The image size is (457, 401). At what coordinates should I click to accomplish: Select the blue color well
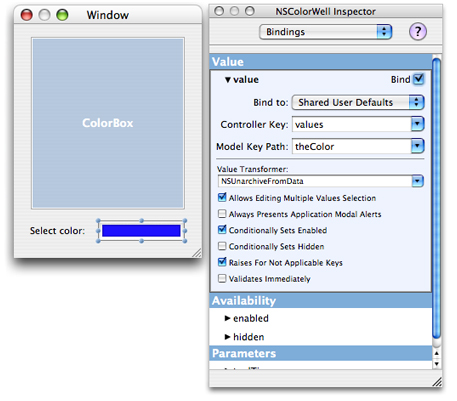click(x=141, y=231)
